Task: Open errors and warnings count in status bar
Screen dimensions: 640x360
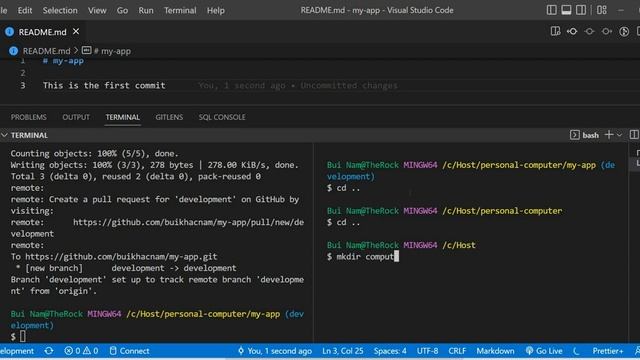Action: [81, 351]
